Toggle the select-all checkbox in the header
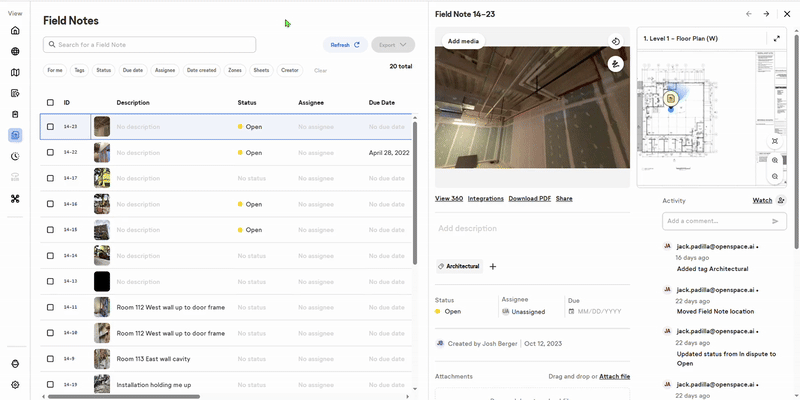Screen dimensions: 800x400 click(x=50, y=103)
